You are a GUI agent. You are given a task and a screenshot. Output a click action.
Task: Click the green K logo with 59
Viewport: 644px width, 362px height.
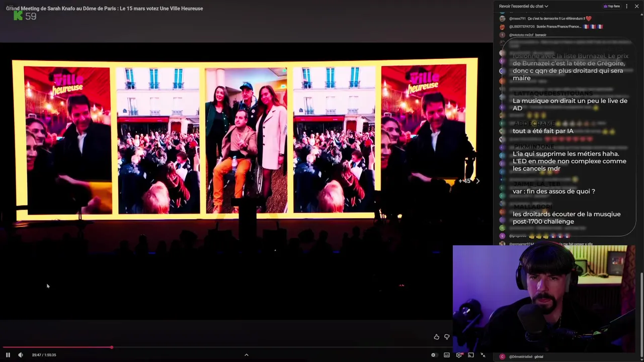click(25, 16)
